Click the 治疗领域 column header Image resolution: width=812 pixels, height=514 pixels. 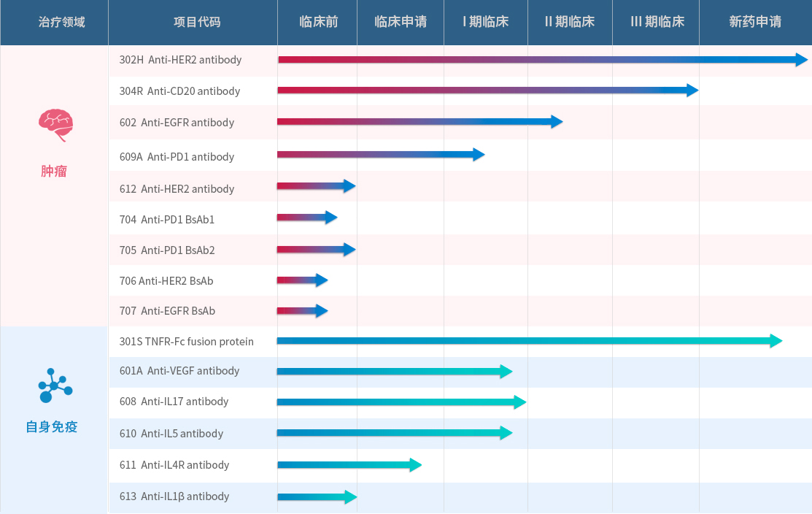click(61, 22)
